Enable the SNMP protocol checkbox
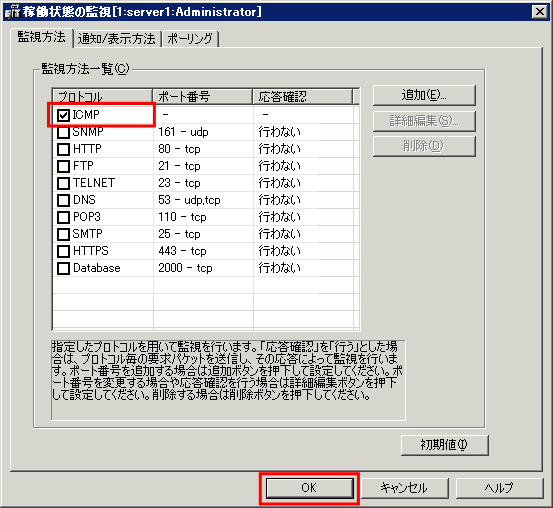This screenshot has height=508, width=553. point(63,132)
